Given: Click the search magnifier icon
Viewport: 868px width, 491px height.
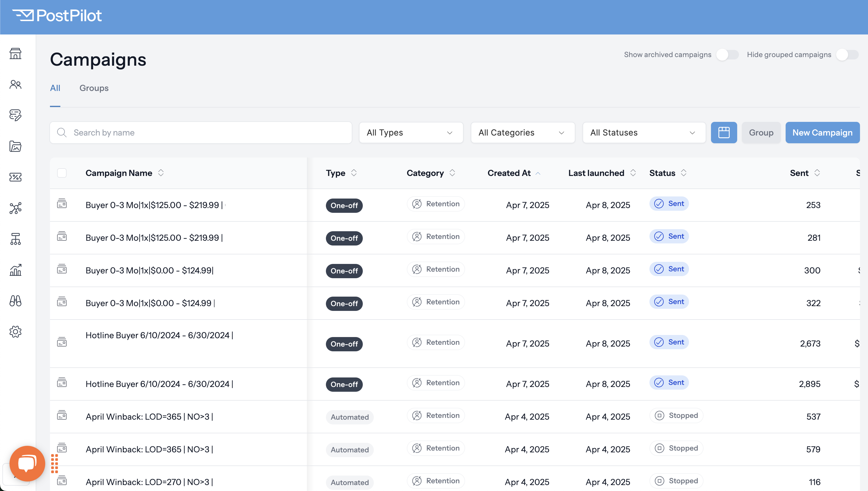Looking at the screenshot, I should pos(62,133).
